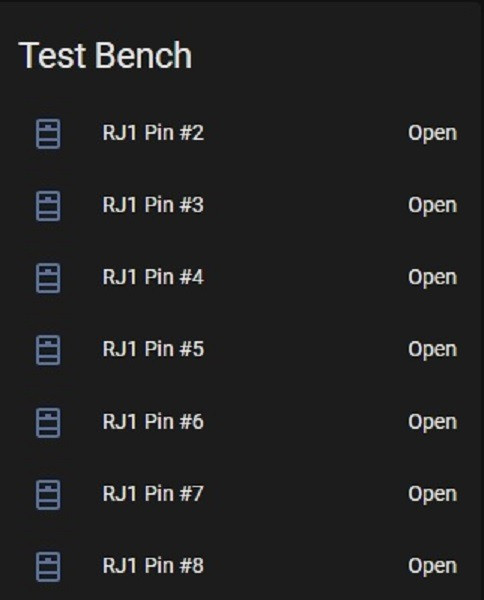Screen dimensions: 484x600
Task: Click the Open state of RJ1 Pin #7
Action: [x=432, y=495]
